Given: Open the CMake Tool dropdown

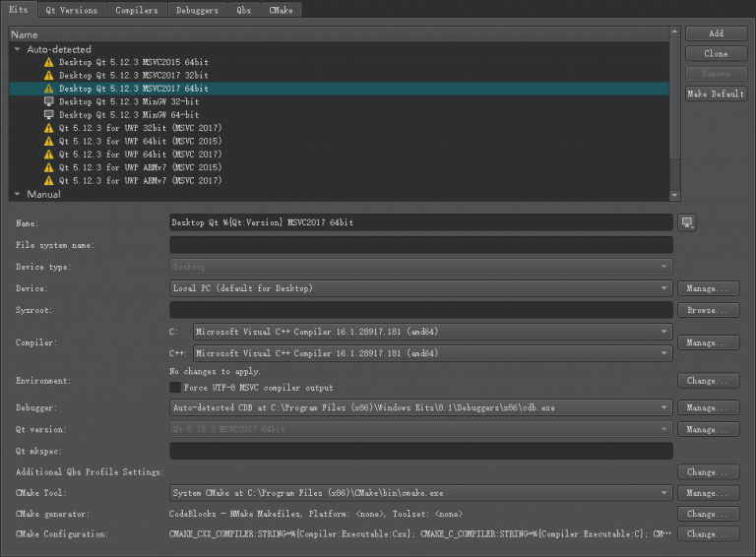Looking at the screenshot, I should pos(421,493).
